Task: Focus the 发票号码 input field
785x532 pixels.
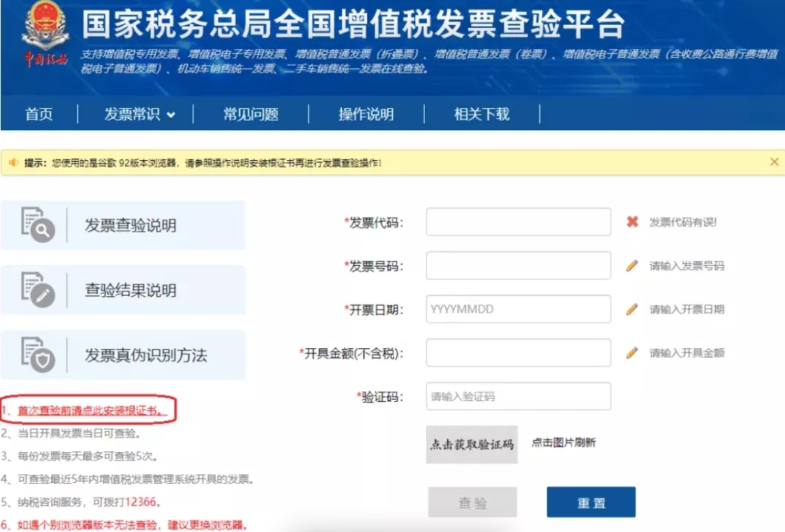Action: coord(518,265)
